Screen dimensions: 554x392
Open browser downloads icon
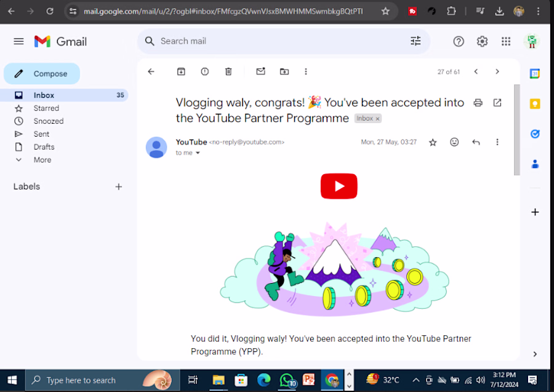coord(499,11)
